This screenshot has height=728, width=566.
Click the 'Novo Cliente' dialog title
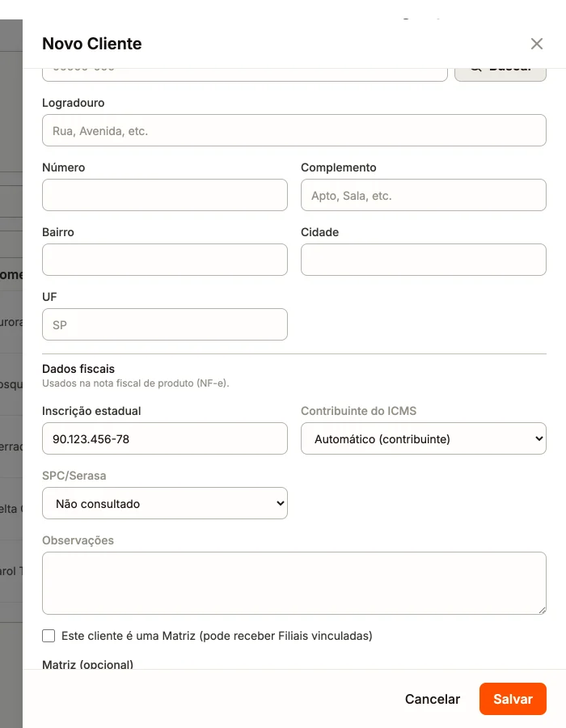coord(92,44)
